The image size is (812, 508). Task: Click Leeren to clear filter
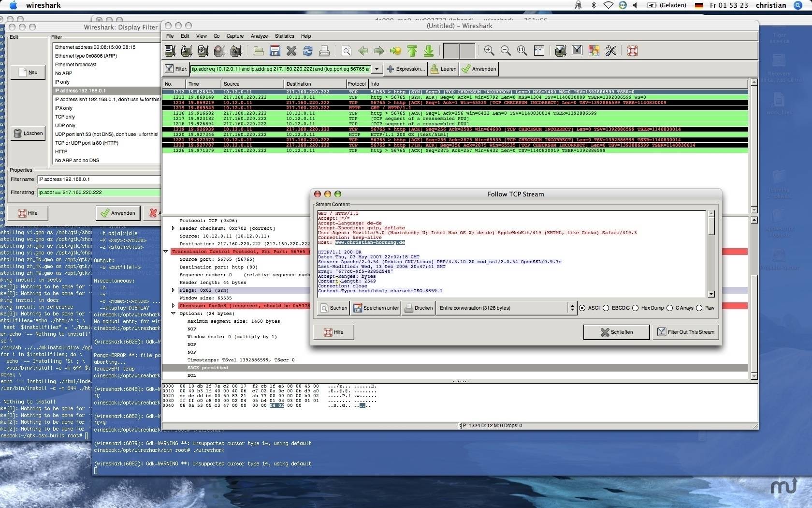tap(443, 69)
